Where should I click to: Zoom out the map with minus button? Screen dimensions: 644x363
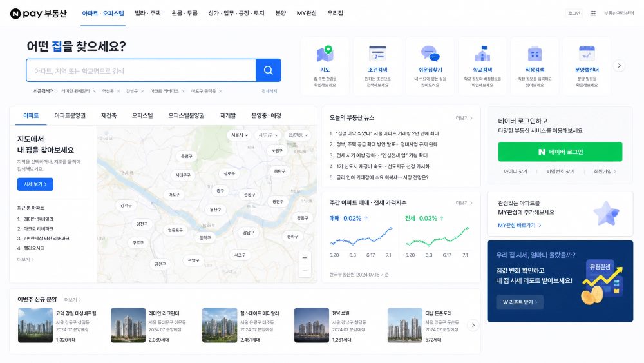(x=305, y=271)
